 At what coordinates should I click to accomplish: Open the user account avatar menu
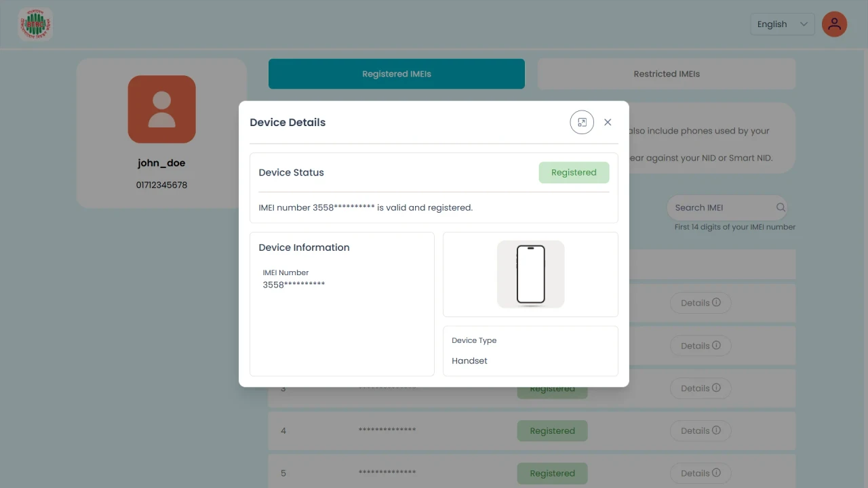834,24
